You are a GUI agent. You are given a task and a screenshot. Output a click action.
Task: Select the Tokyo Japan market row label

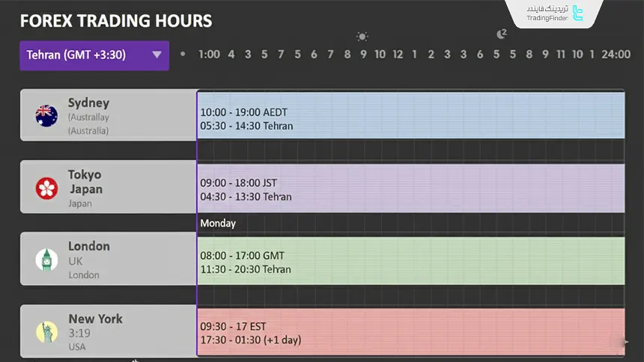[85, 182]
